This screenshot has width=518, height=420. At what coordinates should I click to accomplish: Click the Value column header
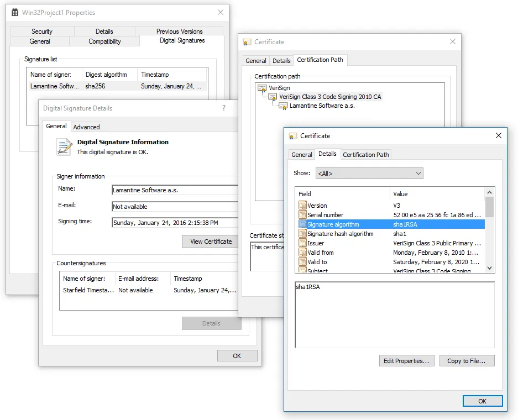438,194
